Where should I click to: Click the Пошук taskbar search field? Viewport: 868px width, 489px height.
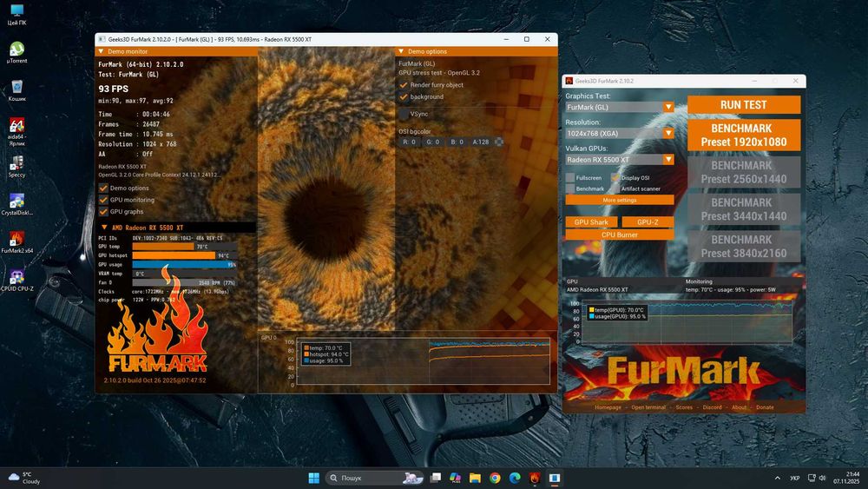coord(374,478)
